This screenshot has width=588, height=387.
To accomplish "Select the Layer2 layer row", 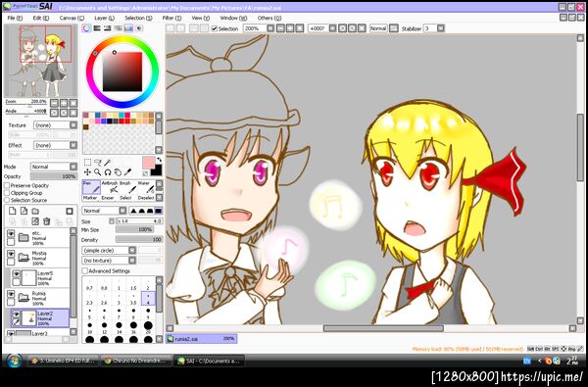I will point(39,318).
